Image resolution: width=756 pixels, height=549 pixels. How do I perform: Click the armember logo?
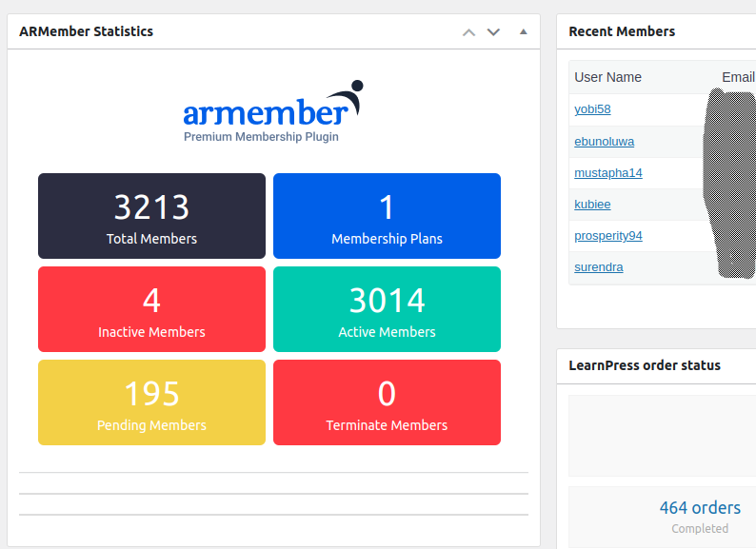click(273, 111)
